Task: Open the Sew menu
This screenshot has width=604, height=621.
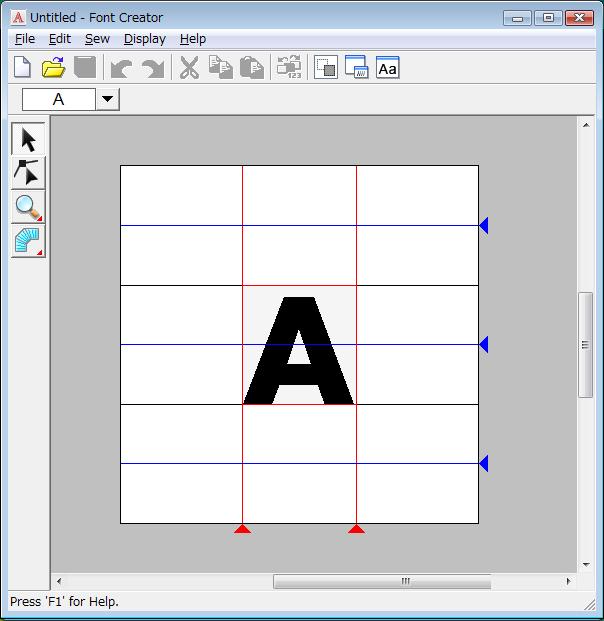Action: click(97, 39)
